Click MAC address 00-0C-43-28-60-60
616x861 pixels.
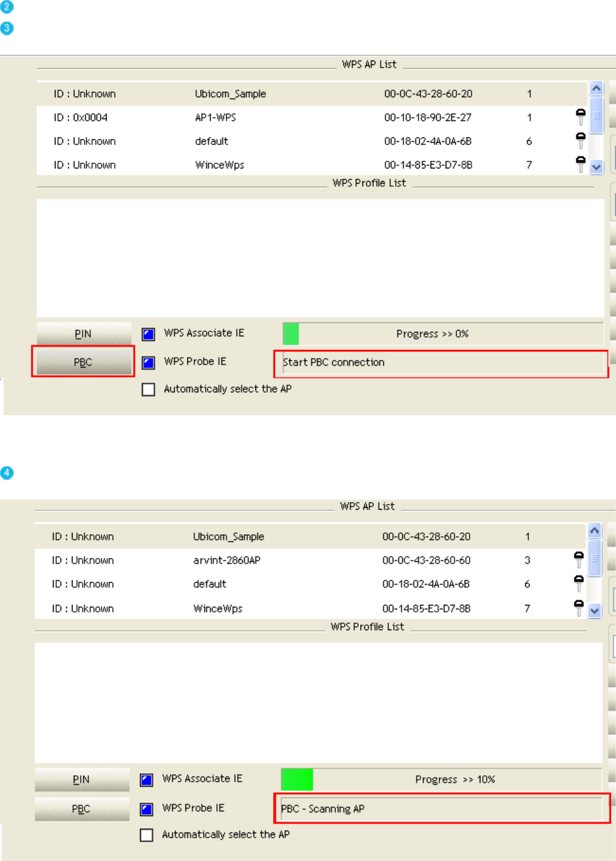[426, 560]
